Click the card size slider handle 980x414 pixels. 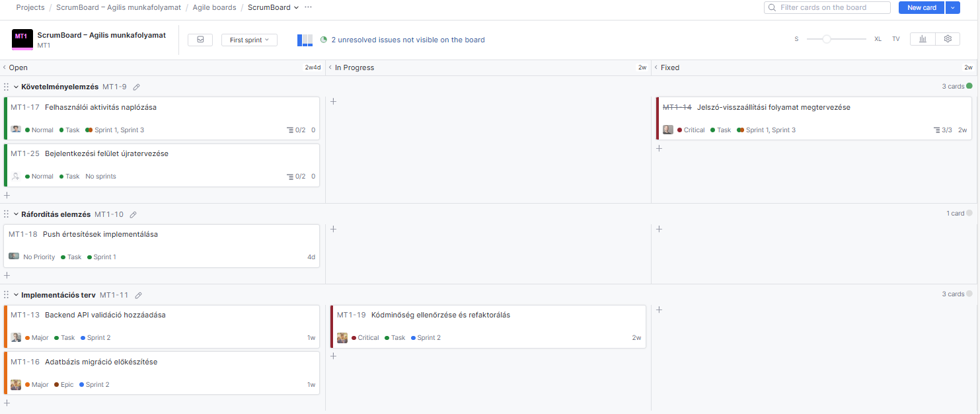click(827, 39)
